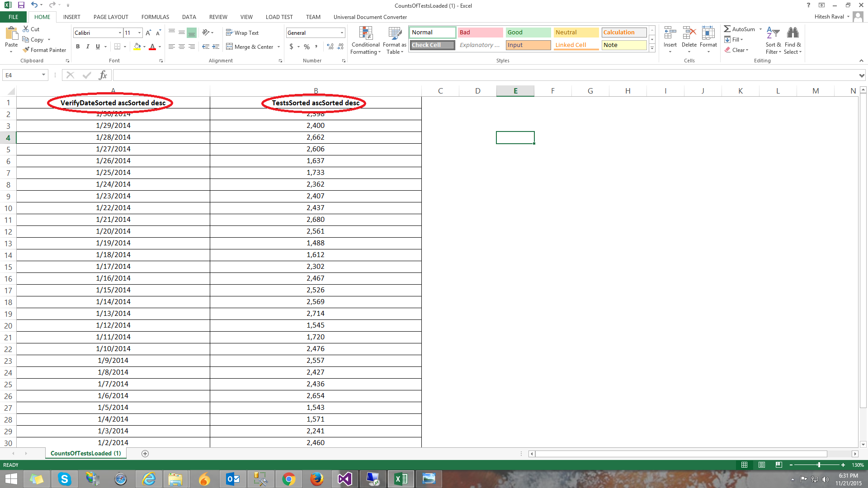Expand the Merge & Center dropdown arrow
Image resolution: width=868 pixels, height=488 pixels.
point(278,47)
